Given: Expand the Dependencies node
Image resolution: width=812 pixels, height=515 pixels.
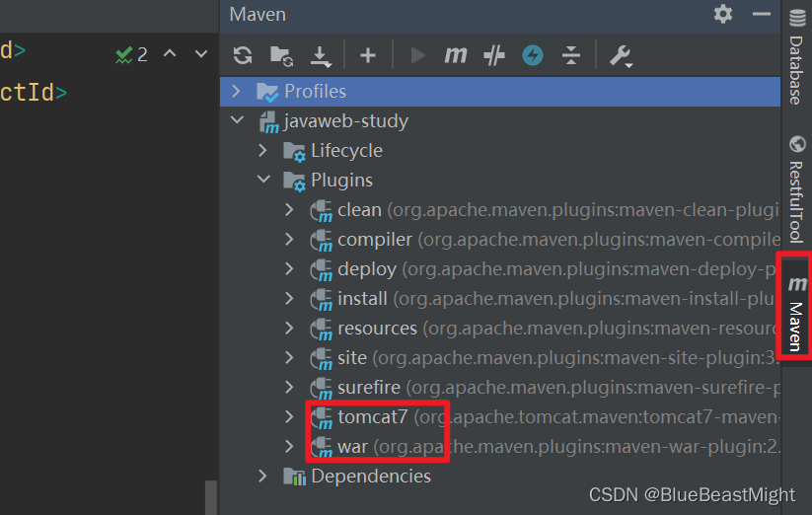Looking at the screenshot, I should tap(262, 476).
